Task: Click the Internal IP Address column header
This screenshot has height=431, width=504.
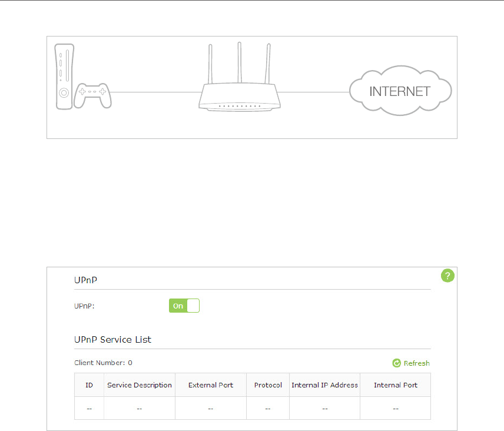Action: click(324, 385)
